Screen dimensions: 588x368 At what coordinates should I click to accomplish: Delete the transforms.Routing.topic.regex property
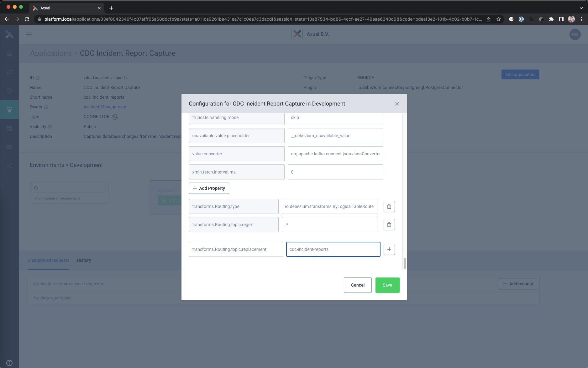click(x=389, y=225)
